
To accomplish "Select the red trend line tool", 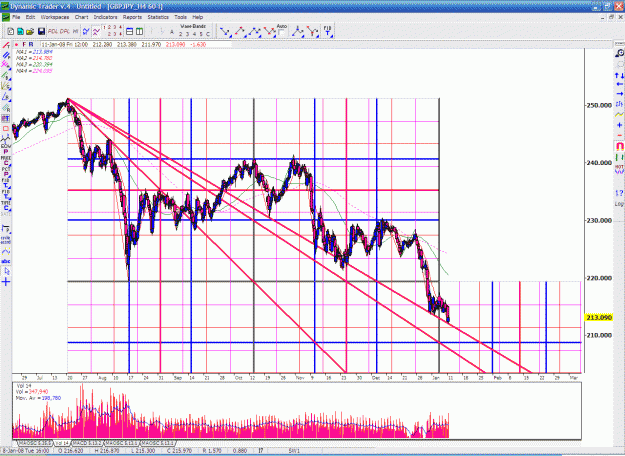I will tap(6, 45).
